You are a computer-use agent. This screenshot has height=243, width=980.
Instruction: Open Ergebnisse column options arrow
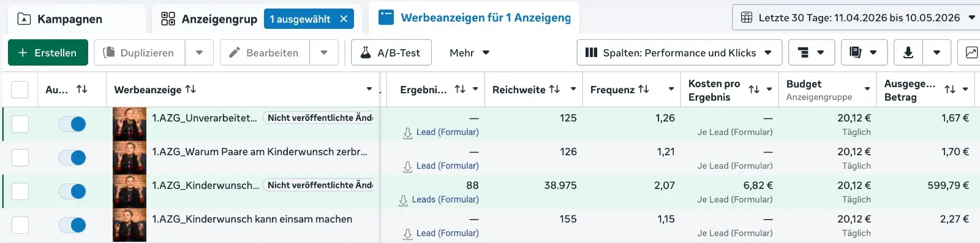pyautogui.click(x=475, y=90)
